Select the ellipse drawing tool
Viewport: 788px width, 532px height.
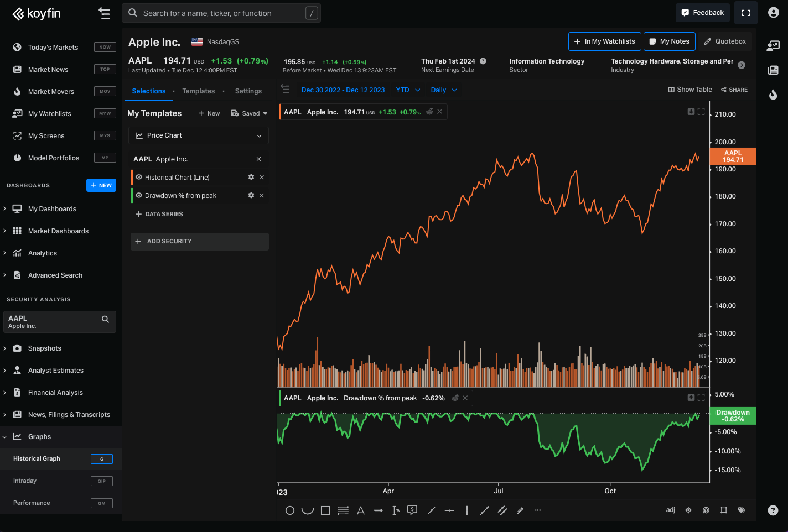coord(290,510)
